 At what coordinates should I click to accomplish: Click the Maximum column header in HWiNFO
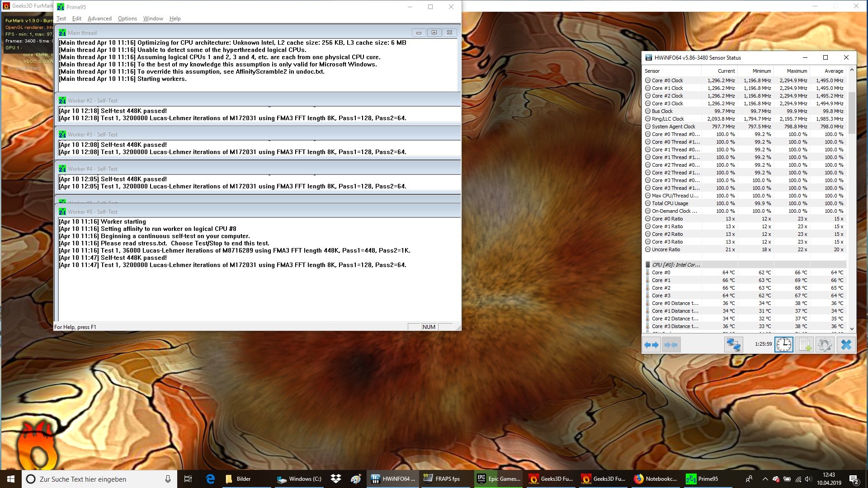[796, 71]
